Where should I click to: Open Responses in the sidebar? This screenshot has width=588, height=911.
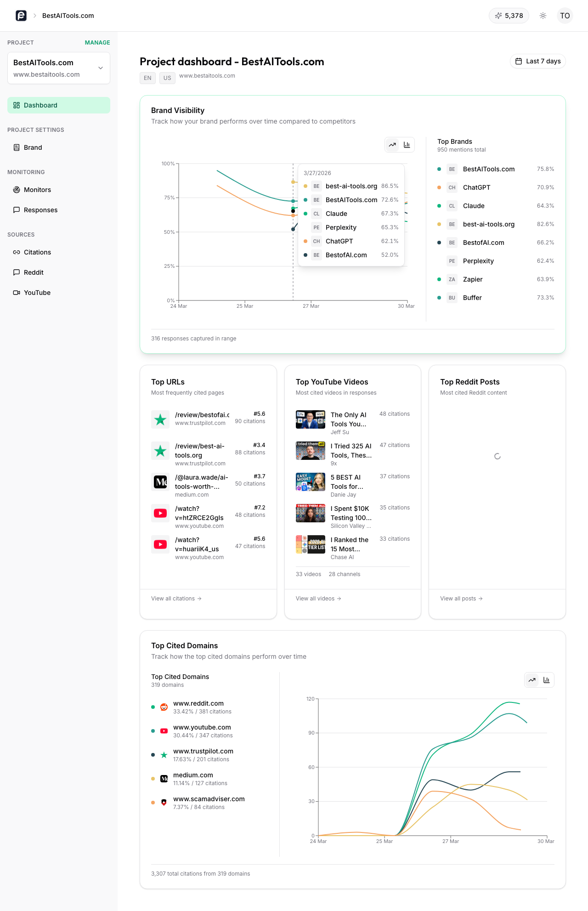59,210
